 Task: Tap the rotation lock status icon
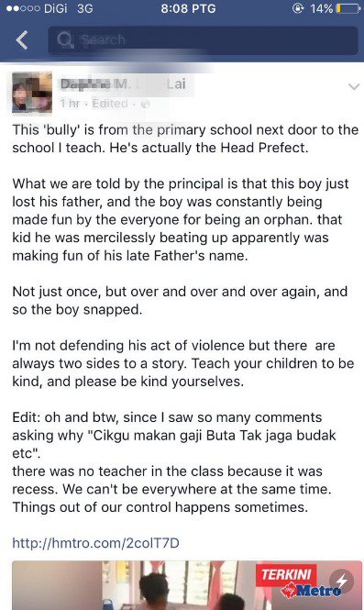[x=298, y=8]
